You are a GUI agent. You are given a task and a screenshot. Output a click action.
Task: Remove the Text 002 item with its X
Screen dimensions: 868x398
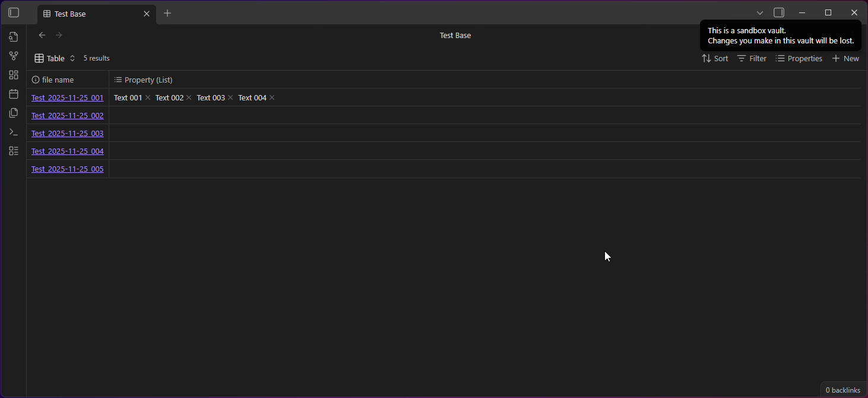click(188, 97)
